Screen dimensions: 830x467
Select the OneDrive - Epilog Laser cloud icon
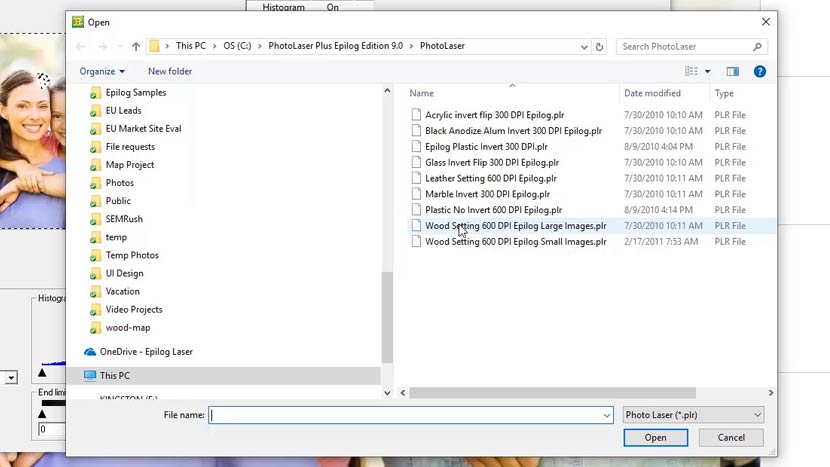[90, 352]
